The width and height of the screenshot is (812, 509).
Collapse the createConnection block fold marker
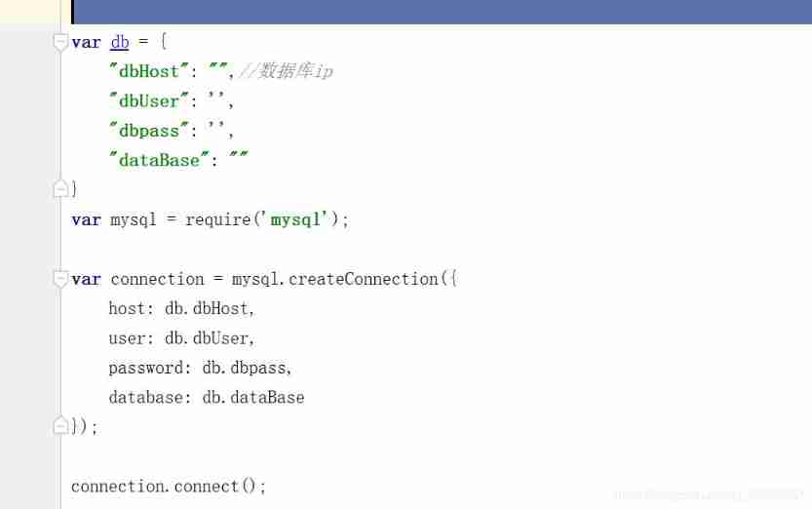pos(60,279)
